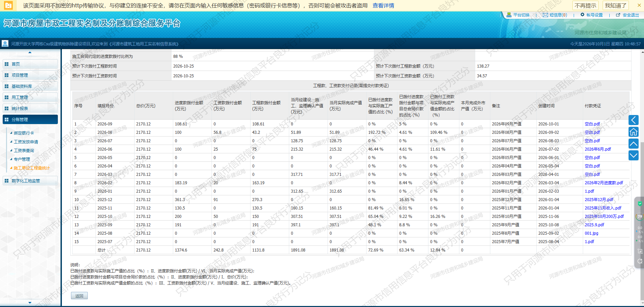Click the user avatar icon in welcome bar
Image resolution: width=644 pixels, height=307 pixels.
point(5,43)
